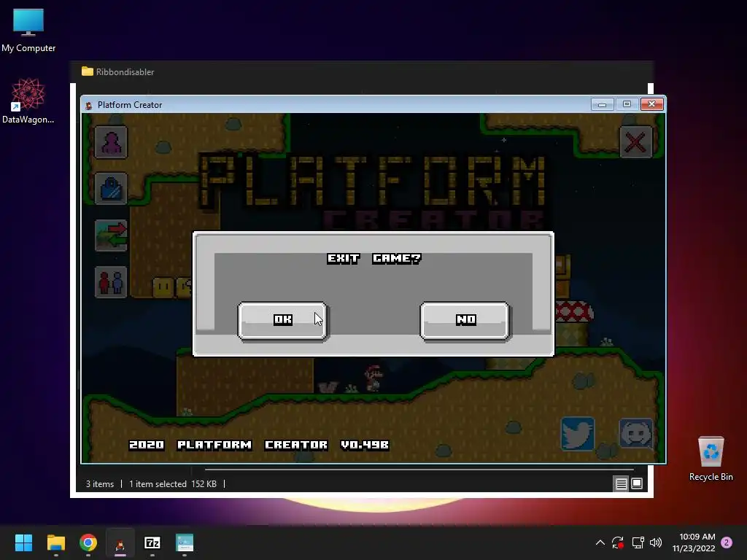Open the volume tray icon

click(656, 542)
